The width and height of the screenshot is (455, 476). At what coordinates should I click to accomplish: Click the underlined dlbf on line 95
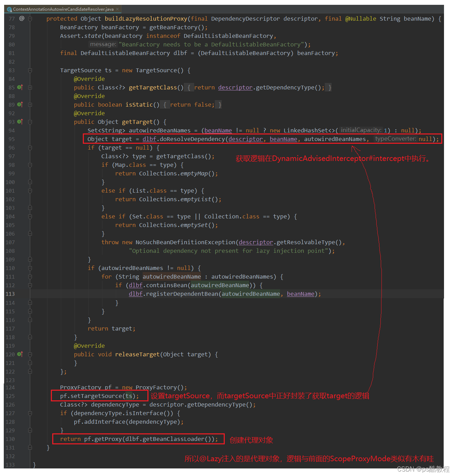click(x=149, y=139)
